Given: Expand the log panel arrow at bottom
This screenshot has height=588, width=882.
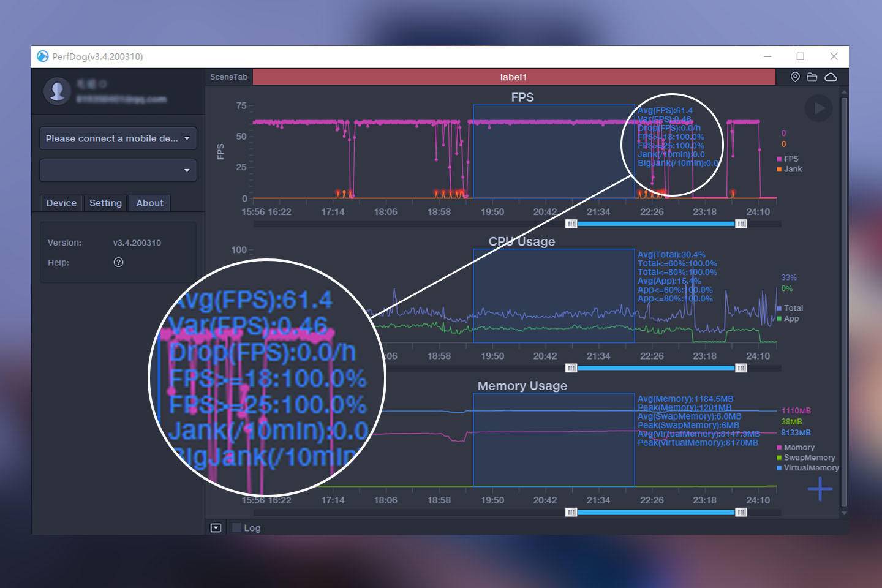Looking at the screenshot, I should click(216, 528).
